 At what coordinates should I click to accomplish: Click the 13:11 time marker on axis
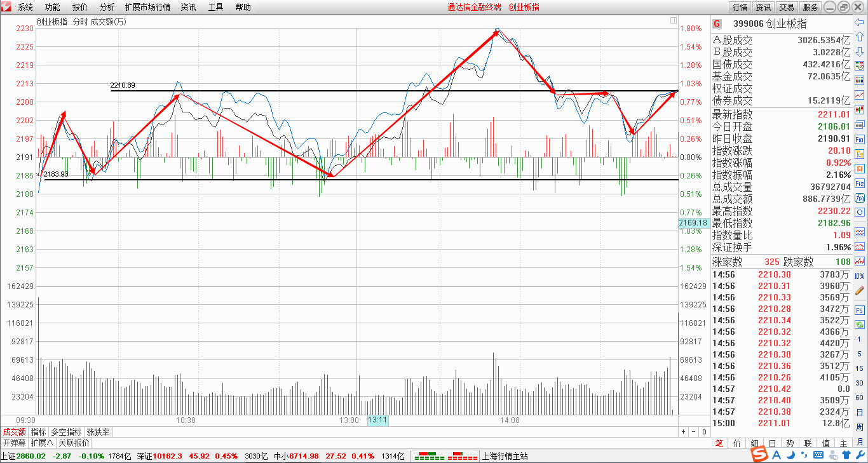tap(377, 420)
